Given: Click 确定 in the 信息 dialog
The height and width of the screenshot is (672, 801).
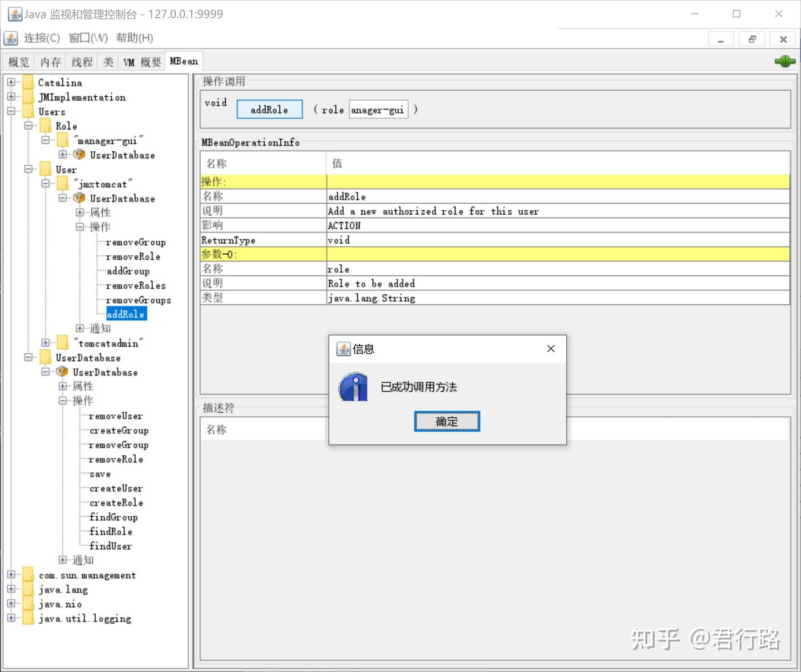Looking at the screenshot, I should click(x=447, y=421).
